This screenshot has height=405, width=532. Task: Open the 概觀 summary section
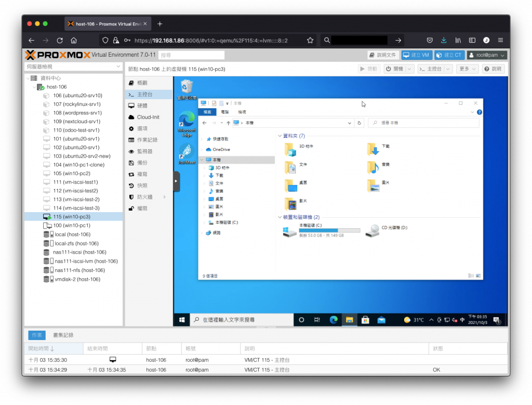(x=149, y=83)
